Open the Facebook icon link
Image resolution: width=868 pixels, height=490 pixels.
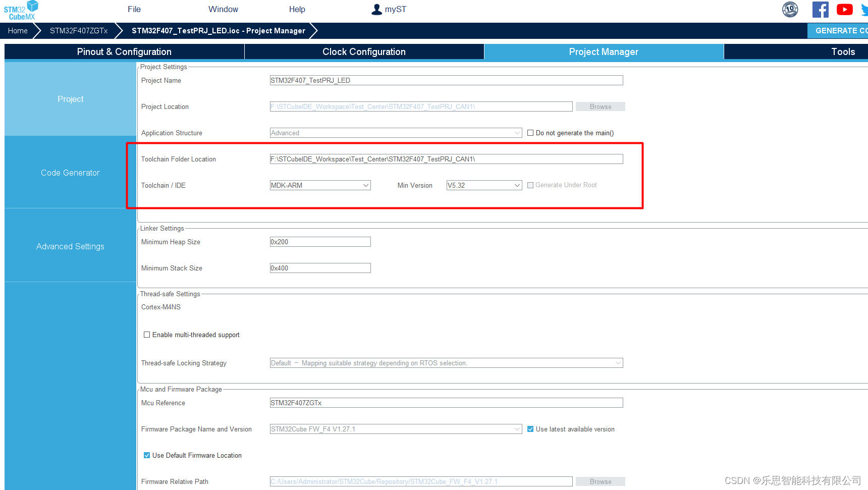tap(821, 9)
